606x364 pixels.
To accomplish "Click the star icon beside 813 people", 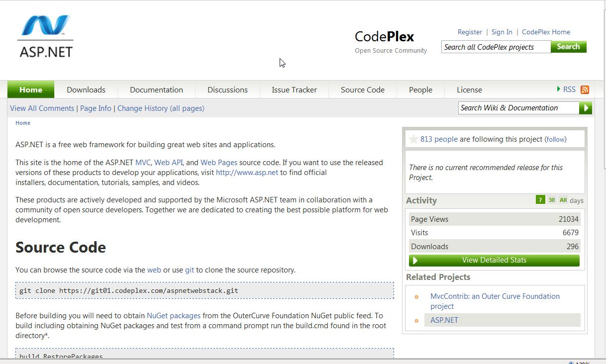I will (x=413, y=139).
